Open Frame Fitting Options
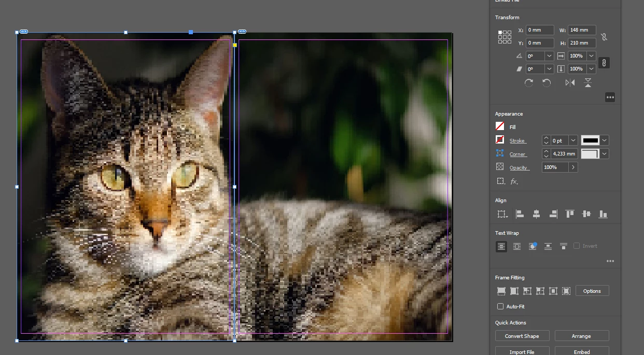The height and width of the screenshot is (355, 644). 592,291
